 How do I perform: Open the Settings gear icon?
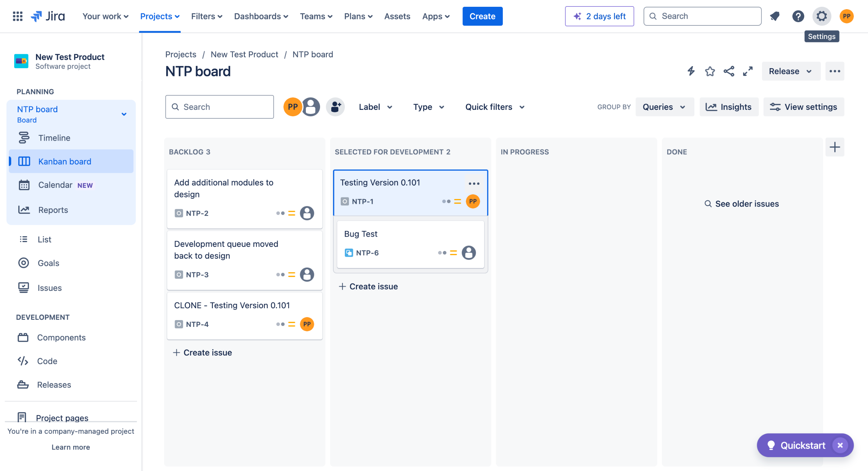[x=822, y=16]
